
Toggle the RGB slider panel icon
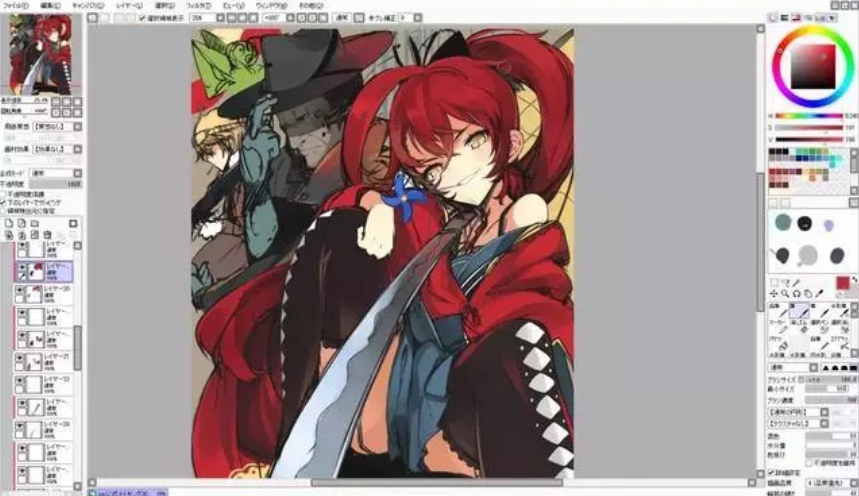tap(784, 18)
